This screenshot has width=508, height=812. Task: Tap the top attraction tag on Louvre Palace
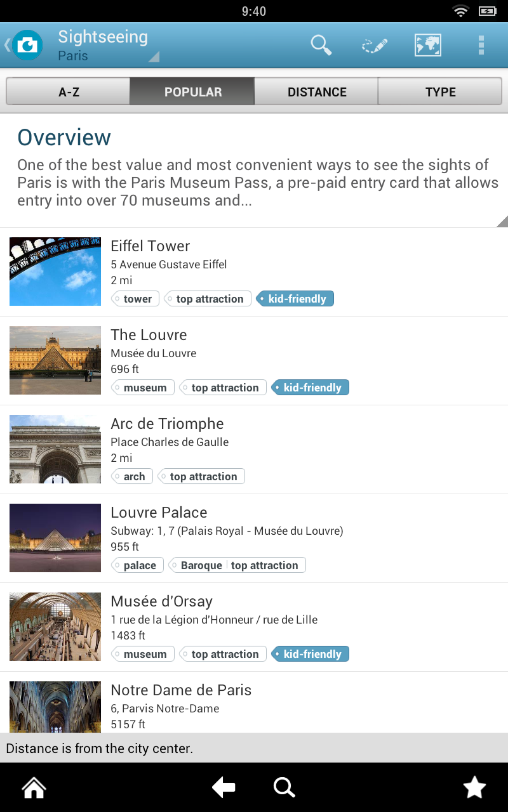265,565
